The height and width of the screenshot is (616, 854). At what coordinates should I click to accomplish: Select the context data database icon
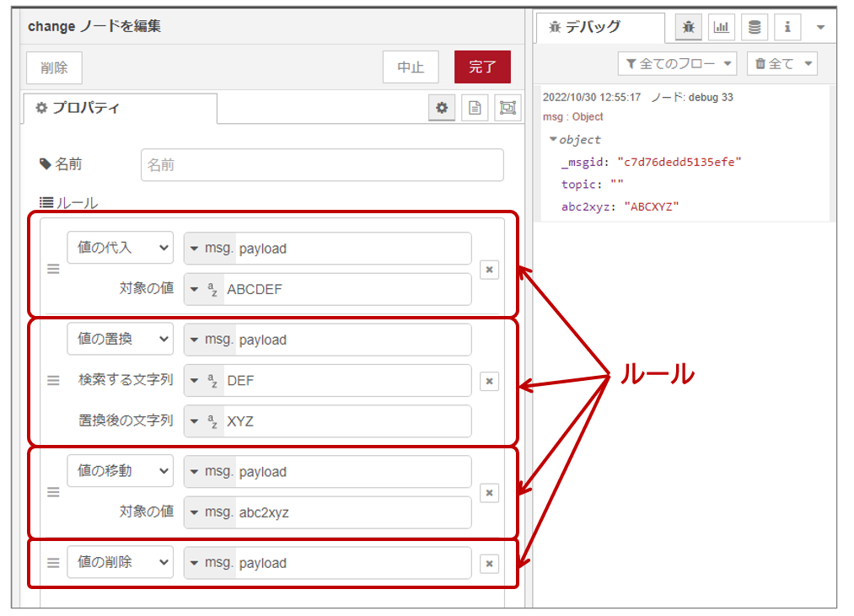[x=754, y=27]
